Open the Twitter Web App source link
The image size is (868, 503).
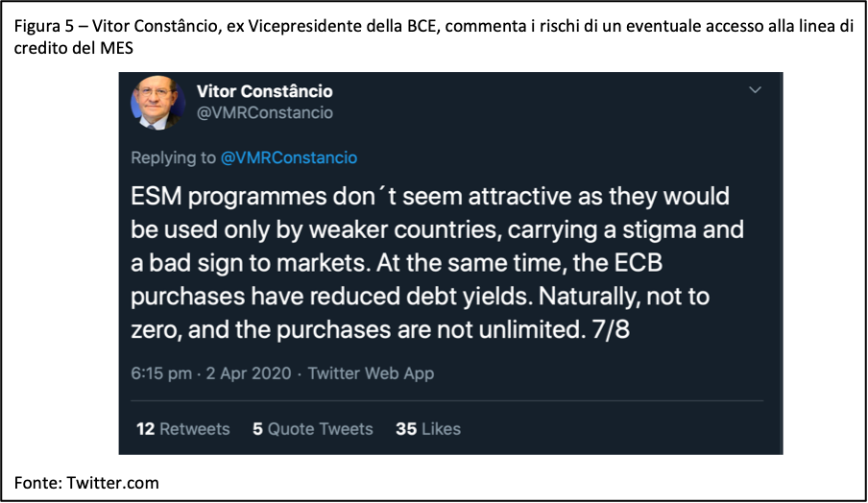[x=371, y=373]
